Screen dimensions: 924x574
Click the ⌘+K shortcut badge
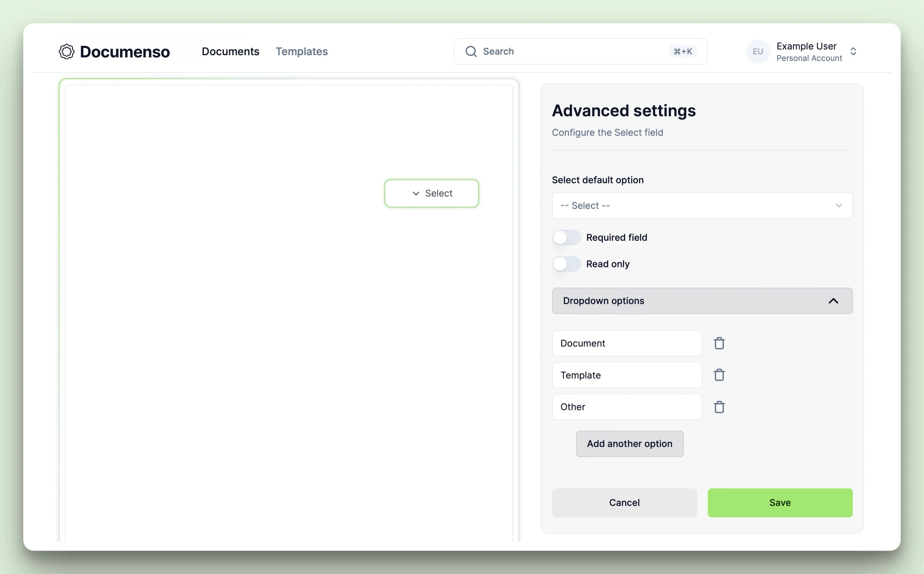(683, 52)
